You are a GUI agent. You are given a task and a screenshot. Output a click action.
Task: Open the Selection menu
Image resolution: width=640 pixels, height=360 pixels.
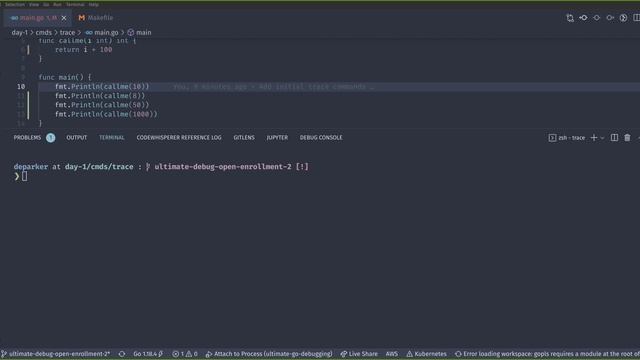tap(15, 4)
